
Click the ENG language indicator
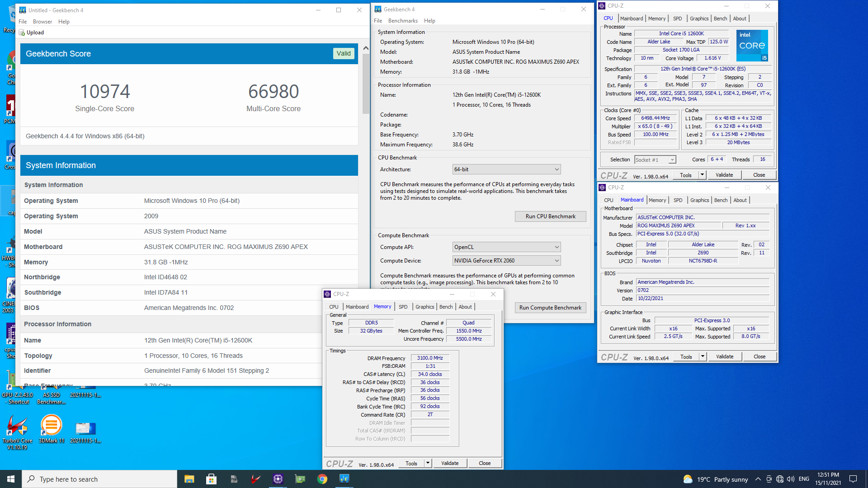coord(804,479)
